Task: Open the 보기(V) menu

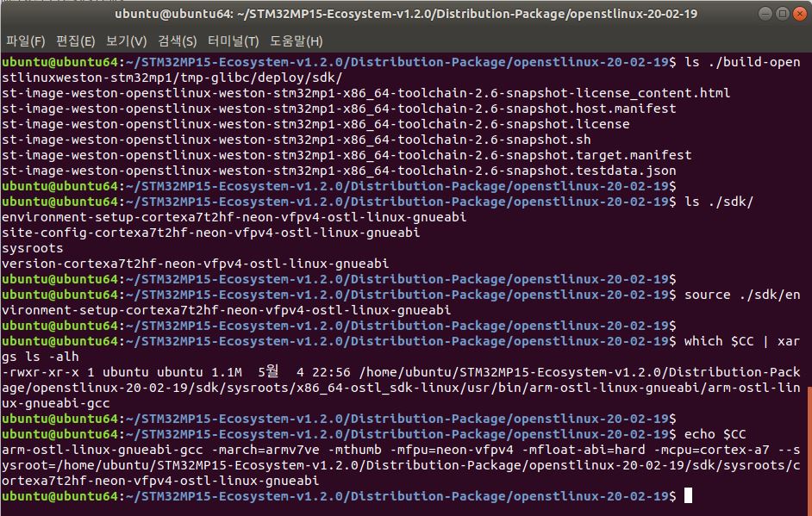Action: [x=127, y=40]
